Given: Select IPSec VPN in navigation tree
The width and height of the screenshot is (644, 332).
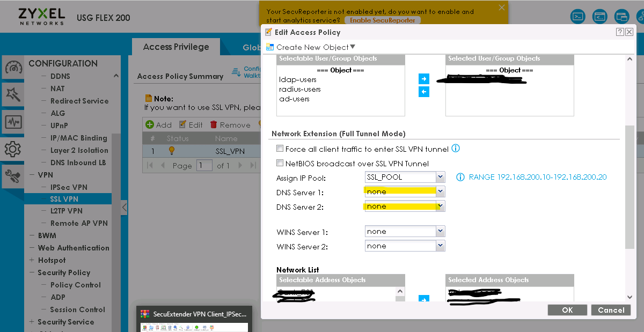Looking at the screenshot, I should click(x=69, y=187).
